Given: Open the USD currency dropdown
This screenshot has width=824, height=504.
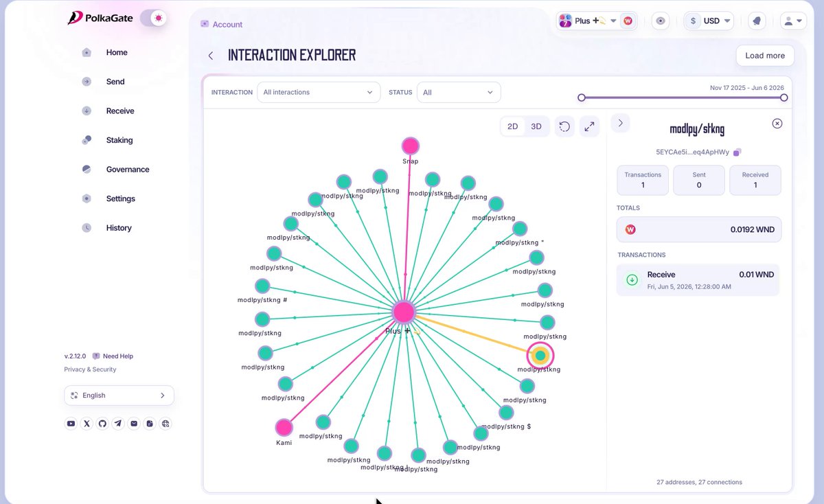Looking at the screenshot, I should coord(709,21).
